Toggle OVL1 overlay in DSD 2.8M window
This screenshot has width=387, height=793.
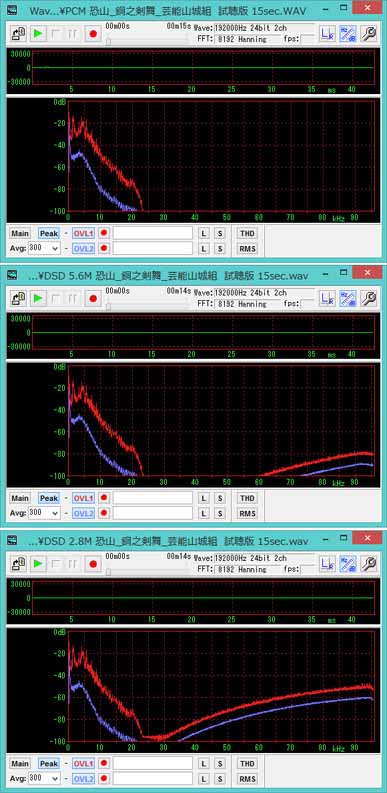[x=83, y=763]
